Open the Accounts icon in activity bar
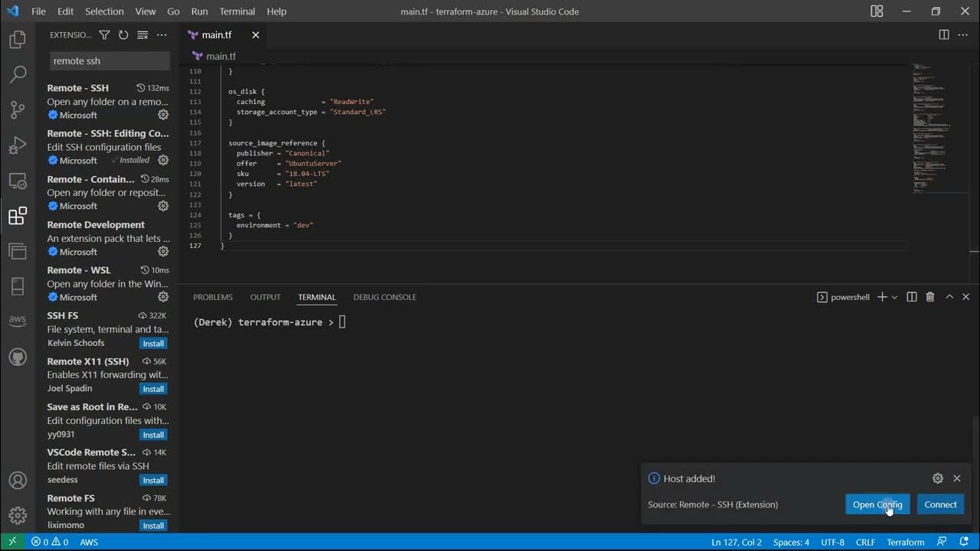The height and width of the screenshot is (551, 980). [18, 481]
